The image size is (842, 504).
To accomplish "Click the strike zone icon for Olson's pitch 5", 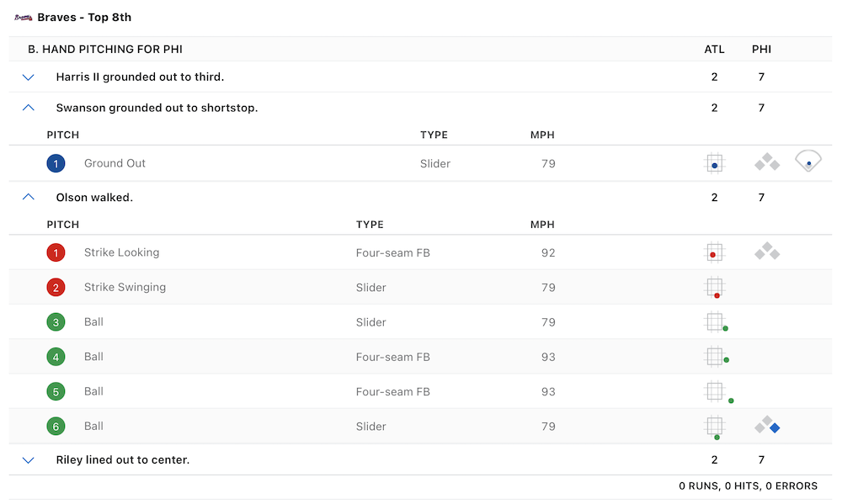I will [715, 391].
